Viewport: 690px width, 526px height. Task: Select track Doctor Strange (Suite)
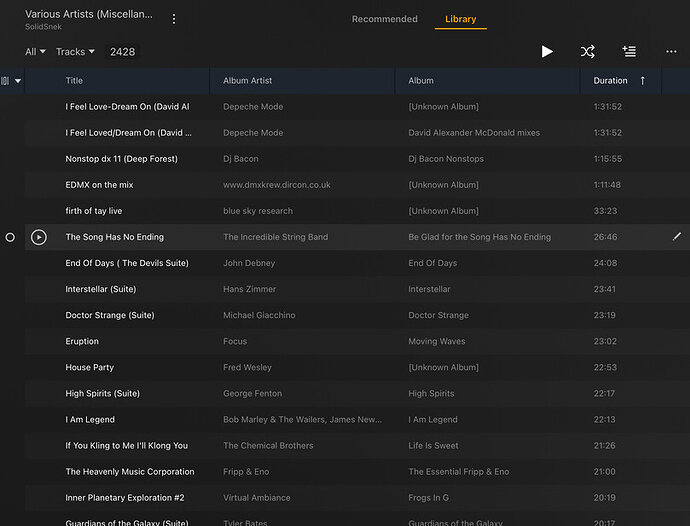click(x=110, y=315)
